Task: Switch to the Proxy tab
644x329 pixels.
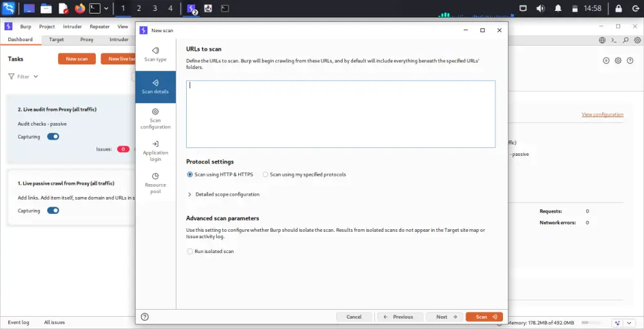Action: click(87, 39)
